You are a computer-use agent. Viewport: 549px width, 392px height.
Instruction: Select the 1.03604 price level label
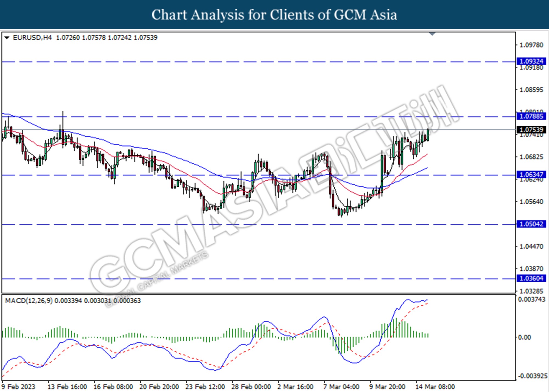click(x=531, y=278)
